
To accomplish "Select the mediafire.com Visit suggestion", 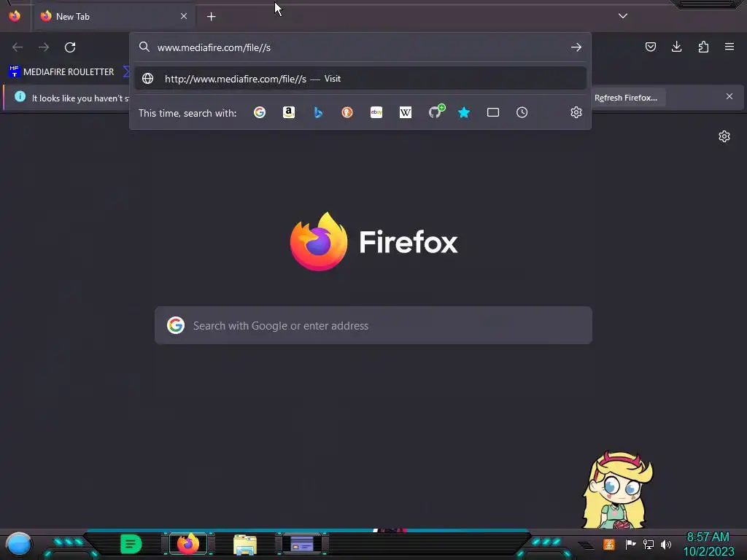I will pyautogui.click(x=360, y=79).
